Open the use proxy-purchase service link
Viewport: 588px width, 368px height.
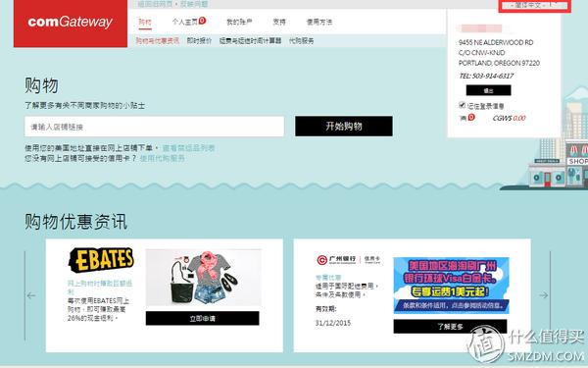162,158
